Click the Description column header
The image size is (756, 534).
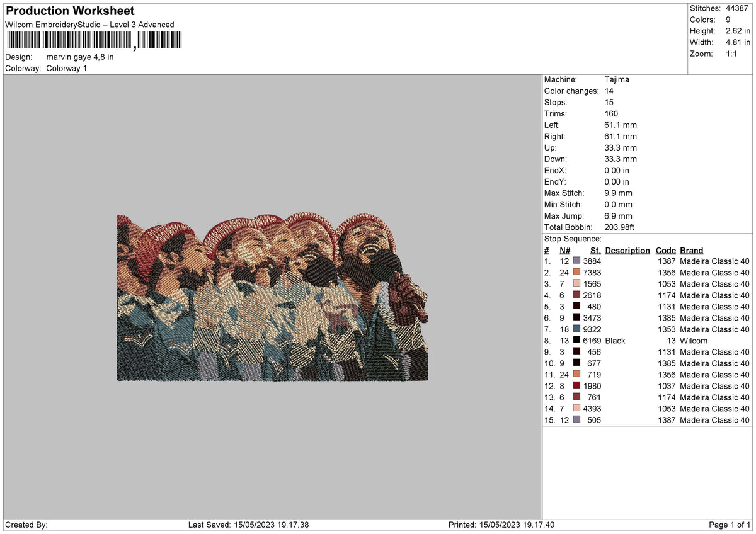point(627,250)
